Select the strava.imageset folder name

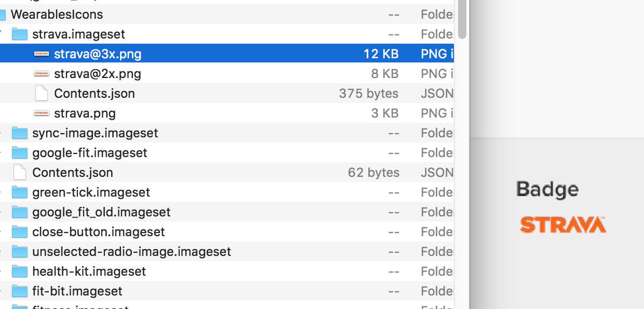click(78, 34)
